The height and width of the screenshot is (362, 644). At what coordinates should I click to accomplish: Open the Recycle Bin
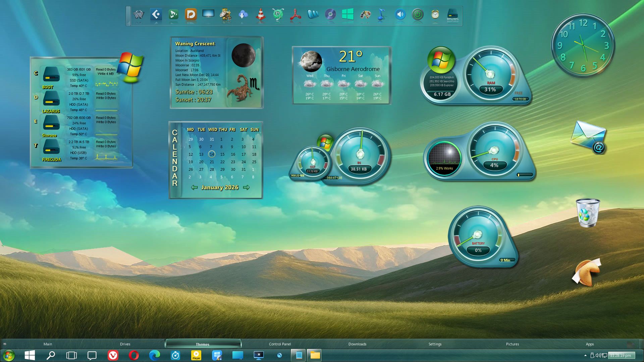pyautogui.click(x=588, y=213)
